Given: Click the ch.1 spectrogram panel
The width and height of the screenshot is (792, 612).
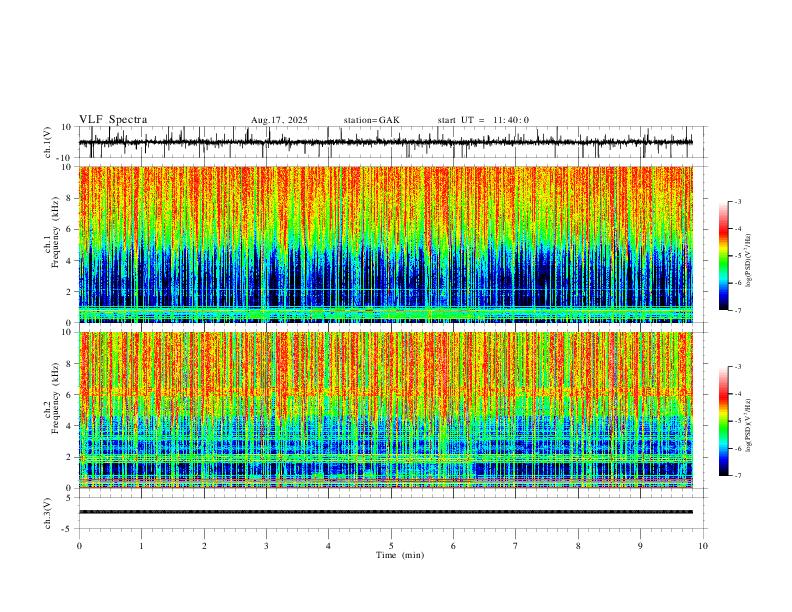Looking at the screenshot, I should 386,244.
